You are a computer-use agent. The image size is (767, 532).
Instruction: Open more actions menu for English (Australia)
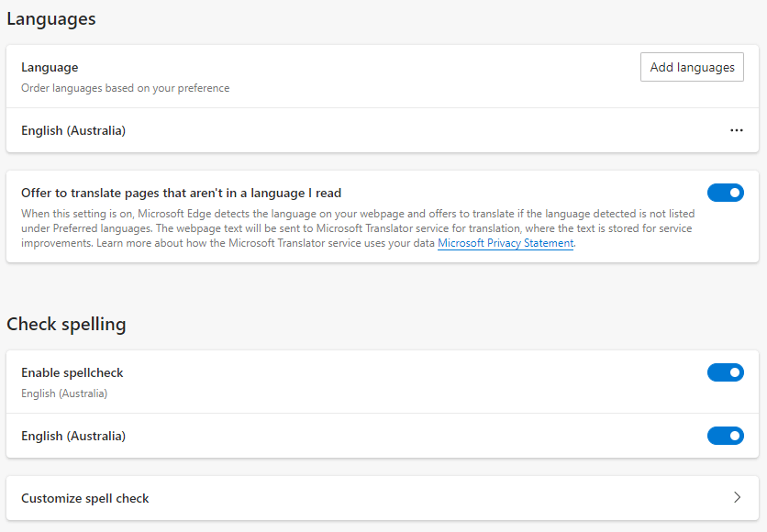pyautogui.click(x=736, y=130)
